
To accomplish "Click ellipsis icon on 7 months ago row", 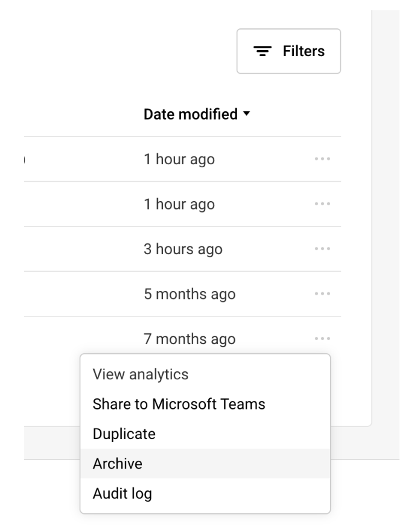I will tap(322, 339).
